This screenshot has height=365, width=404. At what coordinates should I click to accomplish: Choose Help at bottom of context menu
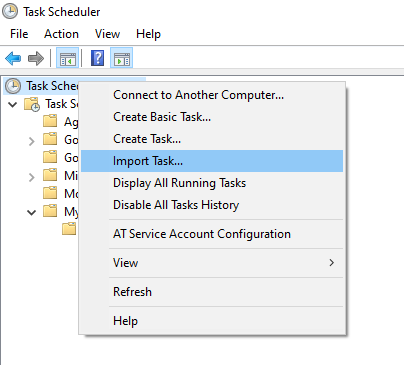[212, 321]
